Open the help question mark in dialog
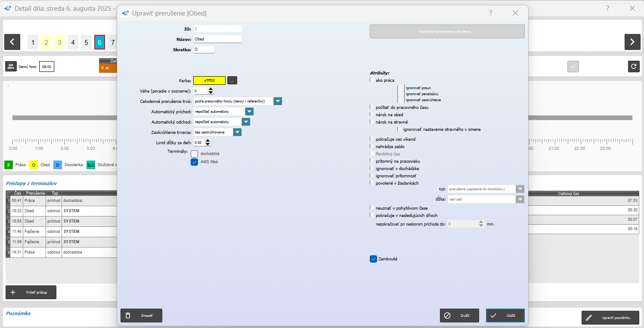Image resolution: width=644 pixels, height=328 pixels. pos(490,13)
